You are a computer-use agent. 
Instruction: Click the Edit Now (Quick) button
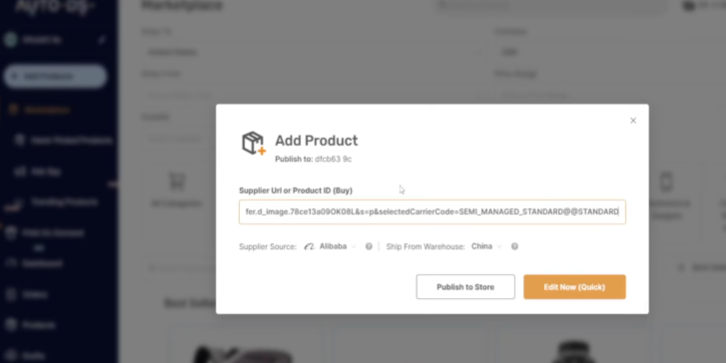575,287
